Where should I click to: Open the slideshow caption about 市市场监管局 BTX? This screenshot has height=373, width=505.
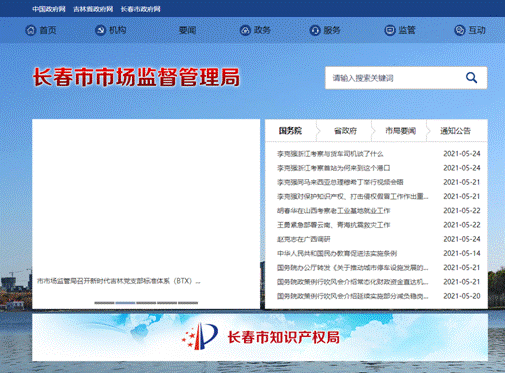[x=119, y=281]
